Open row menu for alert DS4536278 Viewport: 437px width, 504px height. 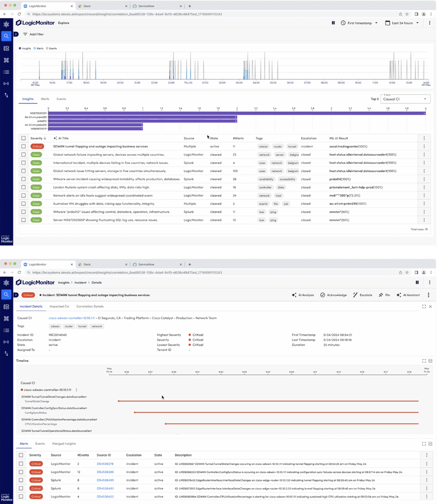pos(426,464)
